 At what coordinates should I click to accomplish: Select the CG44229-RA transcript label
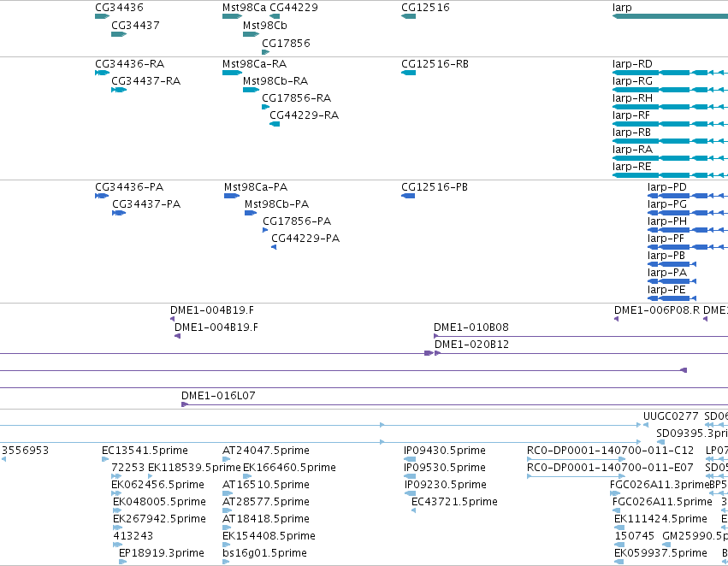tap(304, 115)
